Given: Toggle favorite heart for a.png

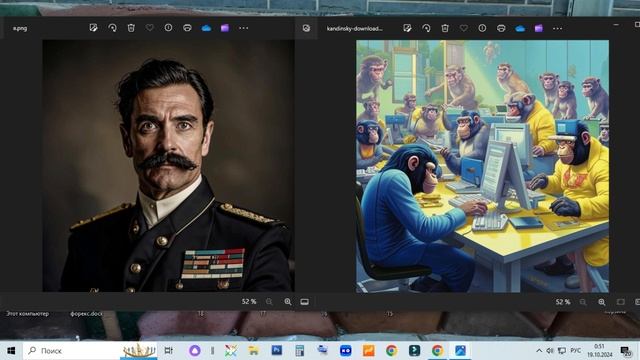Looking at the screenshot, I should point(150,28).
